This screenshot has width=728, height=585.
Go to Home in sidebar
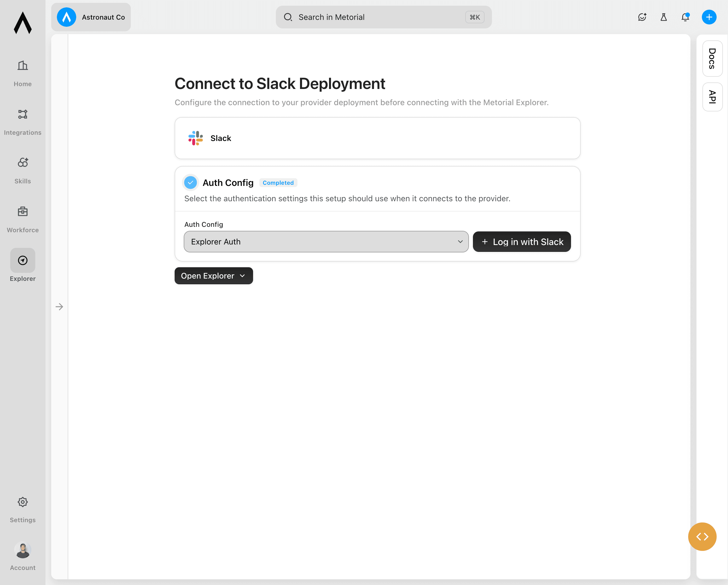pyautogui.click(x=23, y=74)
